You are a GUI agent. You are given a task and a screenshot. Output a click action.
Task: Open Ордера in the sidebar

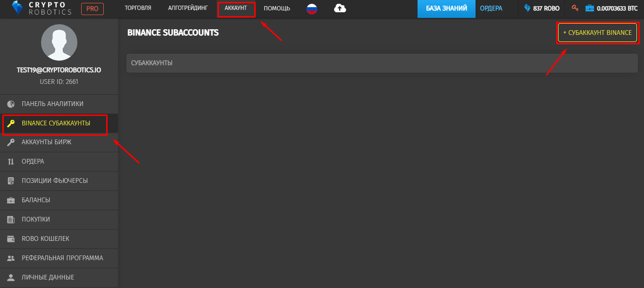click(59, 162)
